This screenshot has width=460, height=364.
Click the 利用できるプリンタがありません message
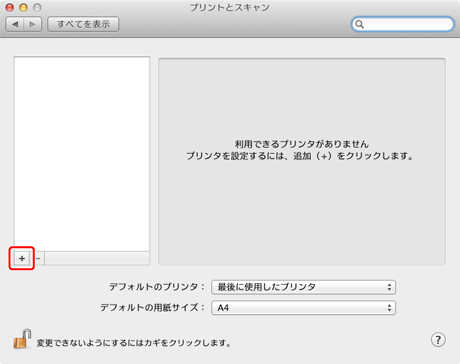[x=302, y=144]
